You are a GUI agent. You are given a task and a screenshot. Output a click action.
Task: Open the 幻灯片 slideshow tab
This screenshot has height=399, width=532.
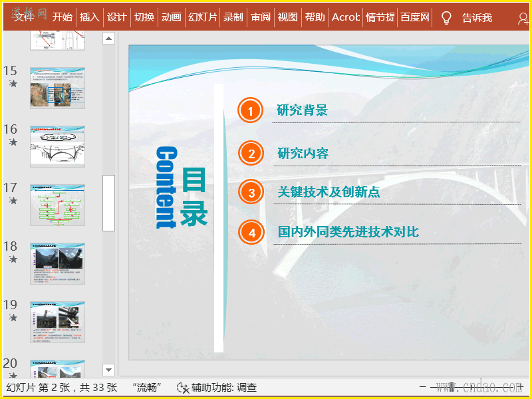click(x=203, y=17)
